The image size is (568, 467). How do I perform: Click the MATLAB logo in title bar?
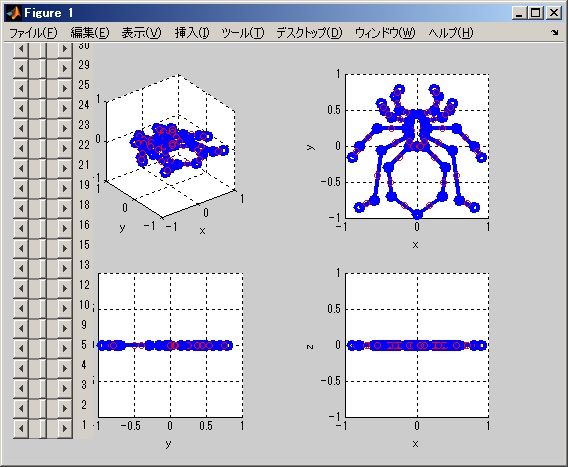point(14,13)
